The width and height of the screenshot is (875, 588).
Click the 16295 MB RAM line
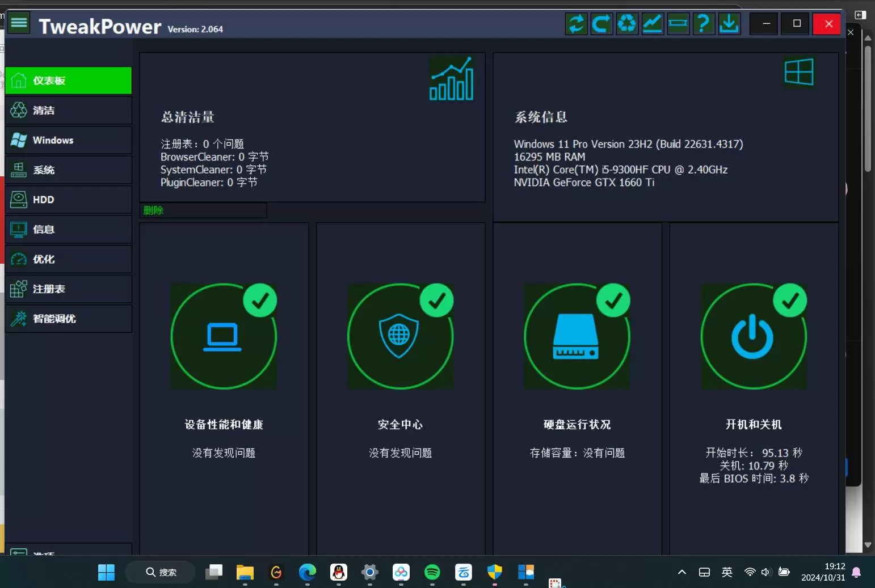(549, 157)
